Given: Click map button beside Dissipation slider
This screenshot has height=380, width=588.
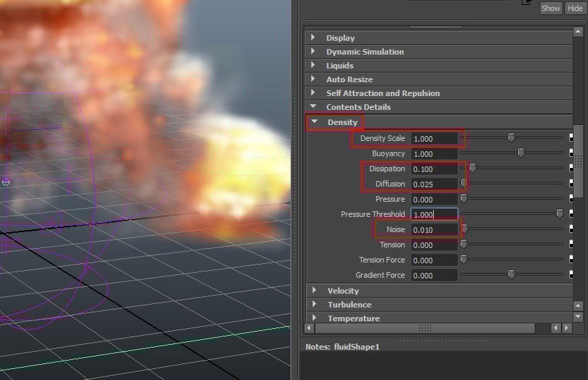Looking at the screenshot, I should click(571, 168).
